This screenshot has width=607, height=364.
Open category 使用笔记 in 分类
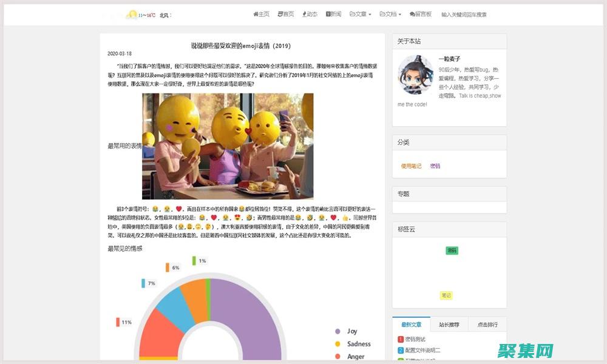[411, 165]
